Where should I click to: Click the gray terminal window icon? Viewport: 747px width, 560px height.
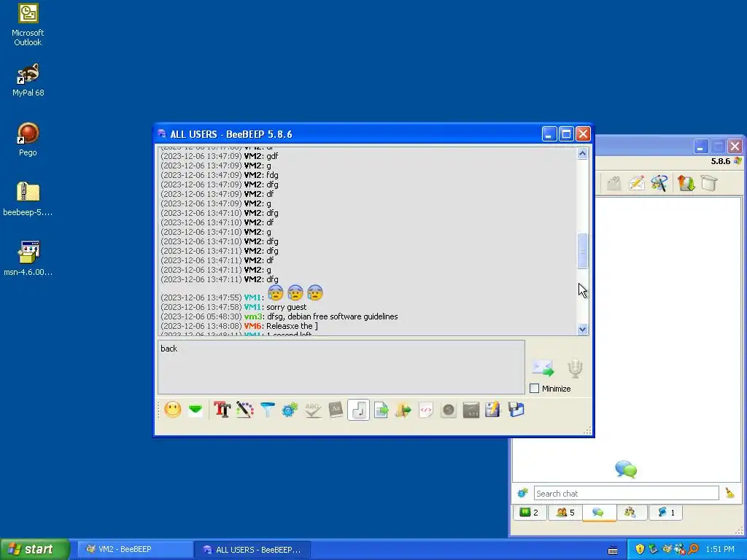pos(471,410)
